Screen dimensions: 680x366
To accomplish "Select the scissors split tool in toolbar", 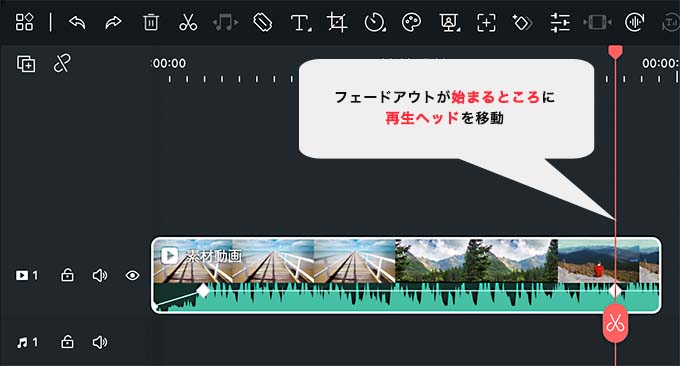I will (x=188, y=22).
